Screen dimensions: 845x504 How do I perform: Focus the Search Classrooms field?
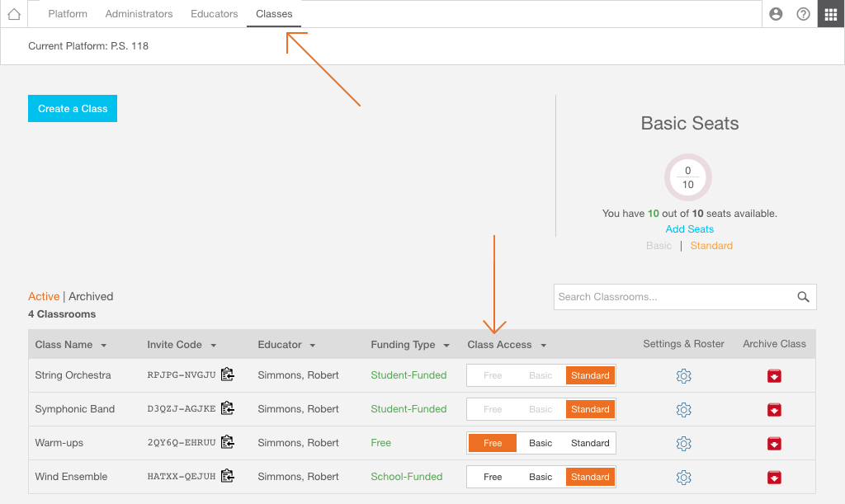tap(673, 297)
